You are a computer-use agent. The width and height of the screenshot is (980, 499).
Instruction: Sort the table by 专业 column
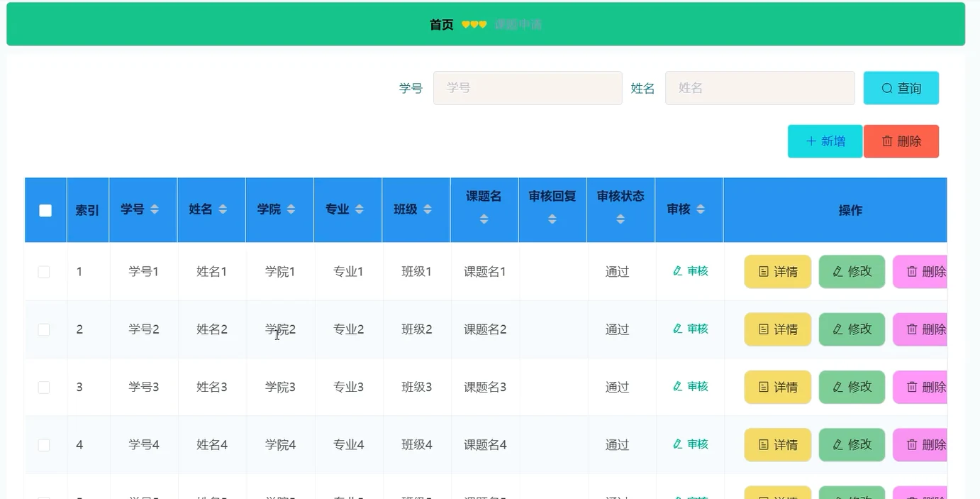[x=359, y=209]
